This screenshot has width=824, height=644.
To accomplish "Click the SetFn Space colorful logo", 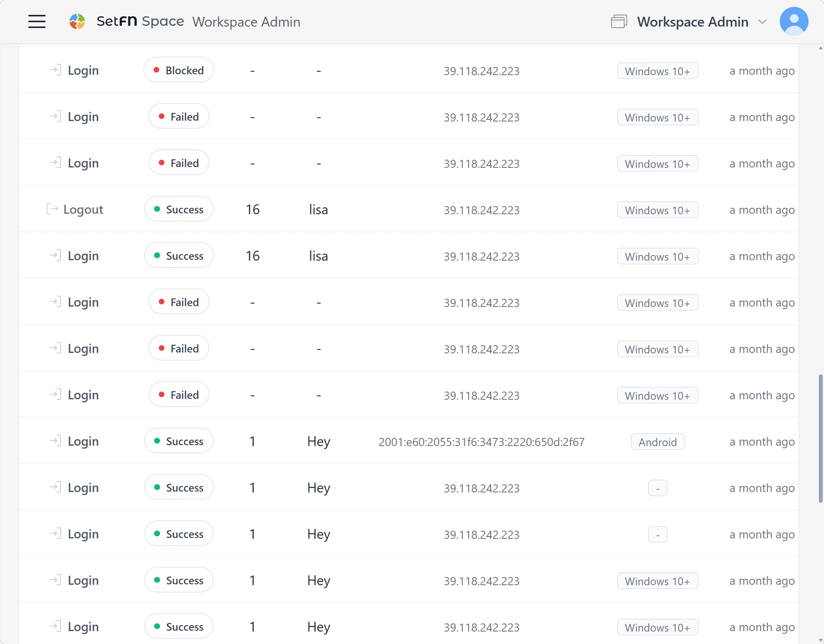I will (x=77, y=21).
